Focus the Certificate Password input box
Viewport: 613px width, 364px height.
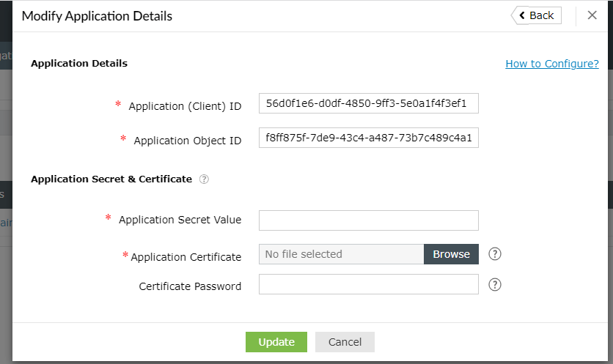[368, 284]
